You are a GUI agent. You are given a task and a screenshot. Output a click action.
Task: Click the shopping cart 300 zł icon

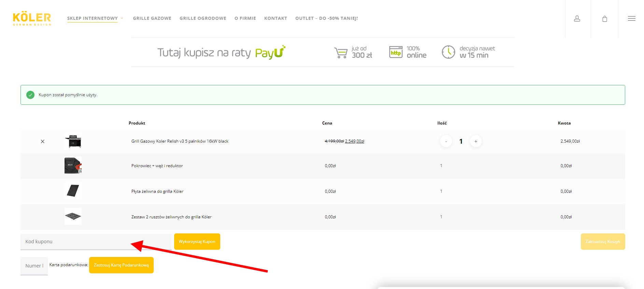tap(341, 53)
